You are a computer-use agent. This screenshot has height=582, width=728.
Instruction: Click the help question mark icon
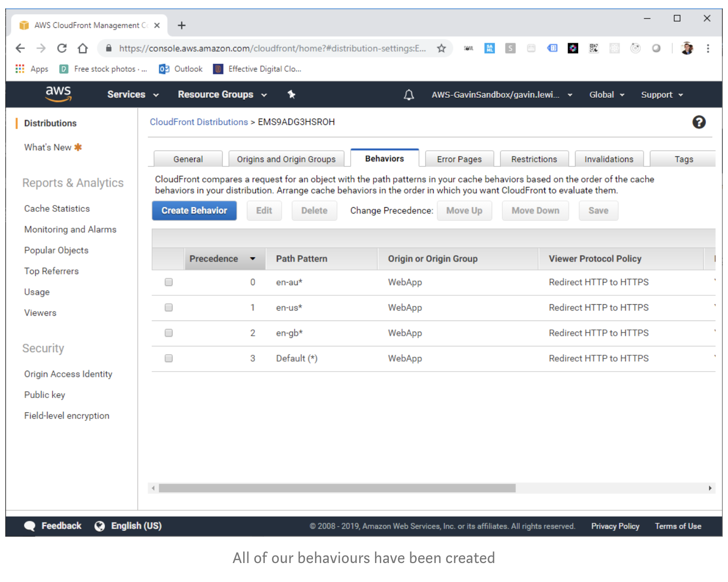[x=699, y=122]
